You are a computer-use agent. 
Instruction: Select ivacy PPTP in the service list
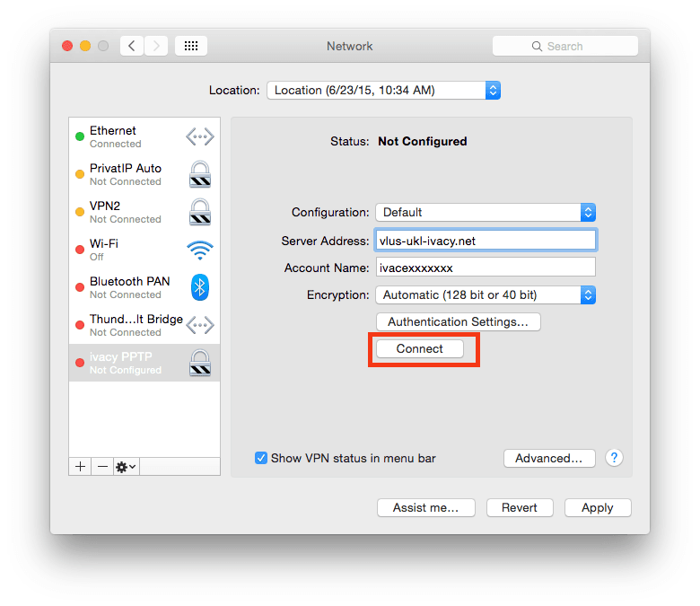point(144,363)
